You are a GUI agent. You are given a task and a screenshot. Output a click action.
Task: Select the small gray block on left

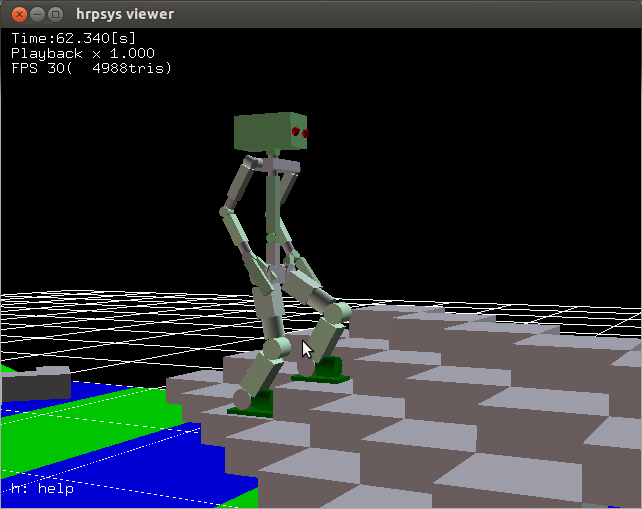tap(36, 382)
